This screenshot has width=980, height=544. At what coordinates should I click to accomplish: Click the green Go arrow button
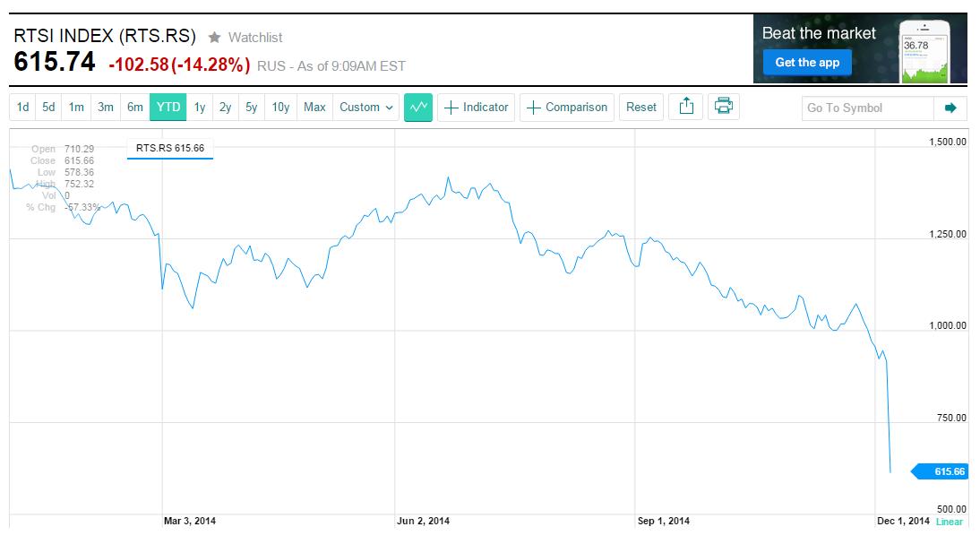950,108
